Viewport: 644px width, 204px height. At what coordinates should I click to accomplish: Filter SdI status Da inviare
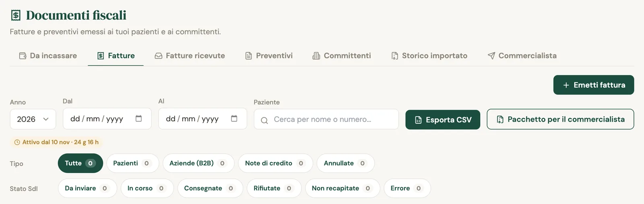point(87,188)
